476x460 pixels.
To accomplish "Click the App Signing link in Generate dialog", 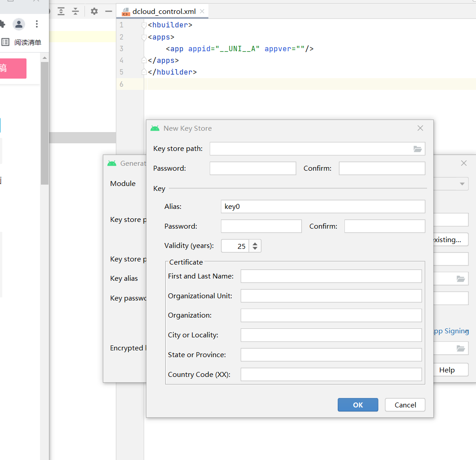I will [451, 331].
